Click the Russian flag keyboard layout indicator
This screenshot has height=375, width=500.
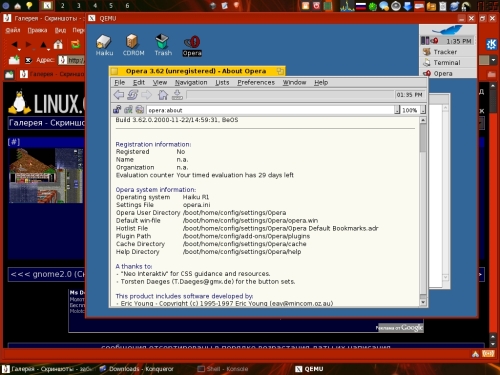[361, 6]
